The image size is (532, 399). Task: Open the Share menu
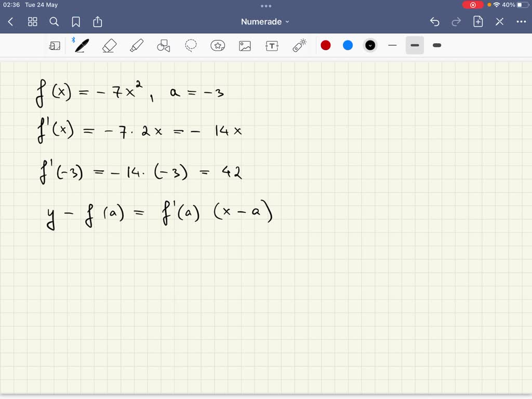click(x=98, y=21)
